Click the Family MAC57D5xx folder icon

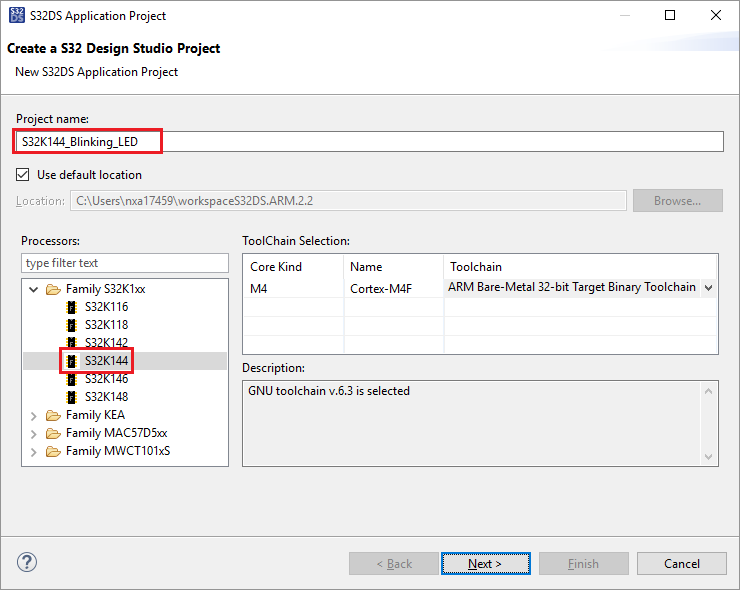[53, 433]
